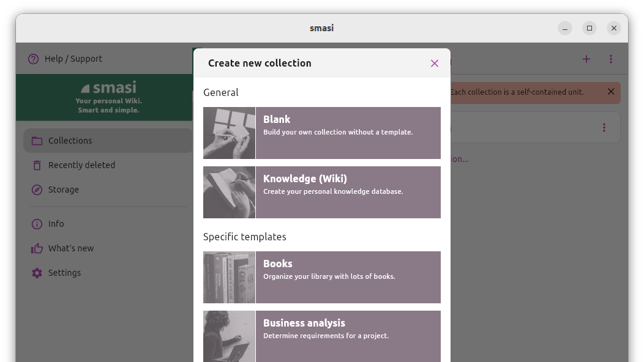
Task: Click the plus icon to add collection
Action: pos(586,59)
